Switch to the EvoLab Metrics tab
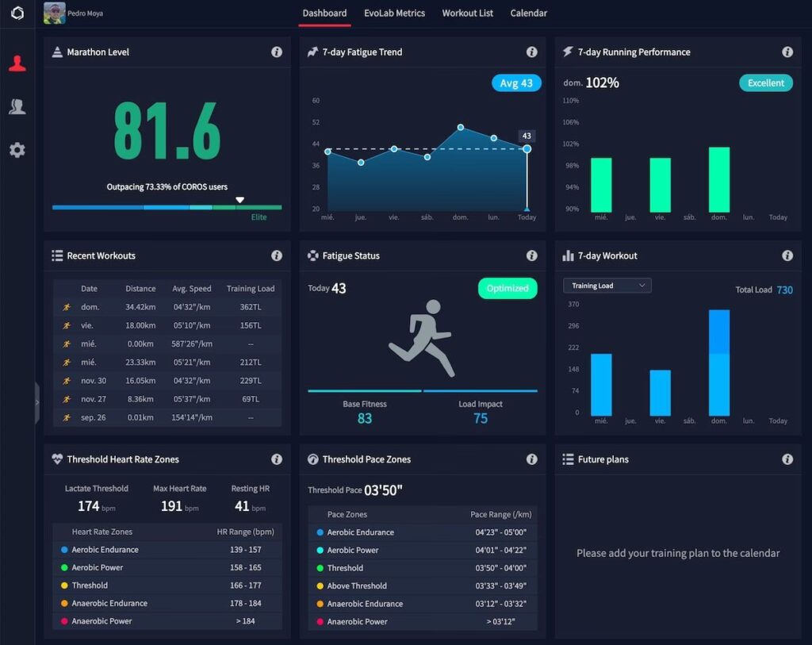 (x=394, y=13)
